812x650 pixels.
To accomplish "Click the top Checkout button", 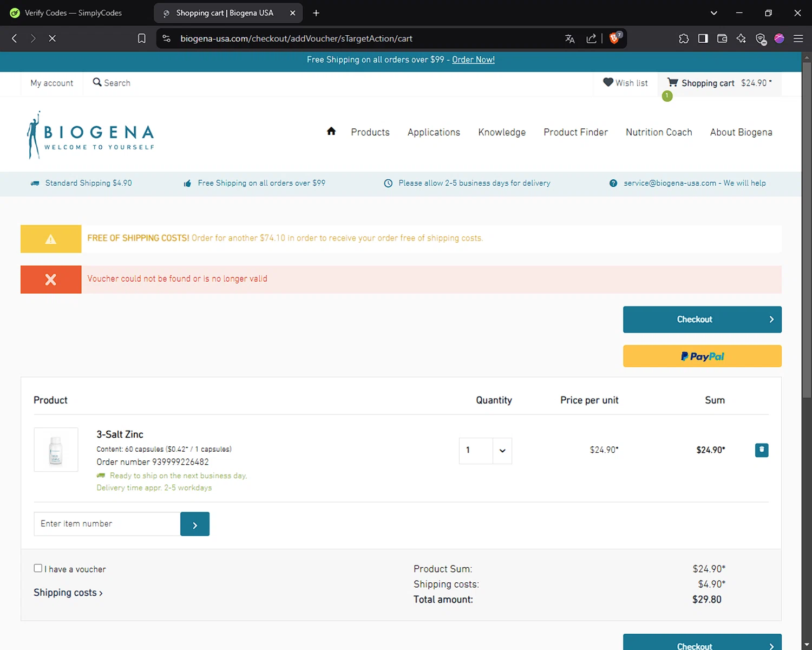I will [702, 320].
